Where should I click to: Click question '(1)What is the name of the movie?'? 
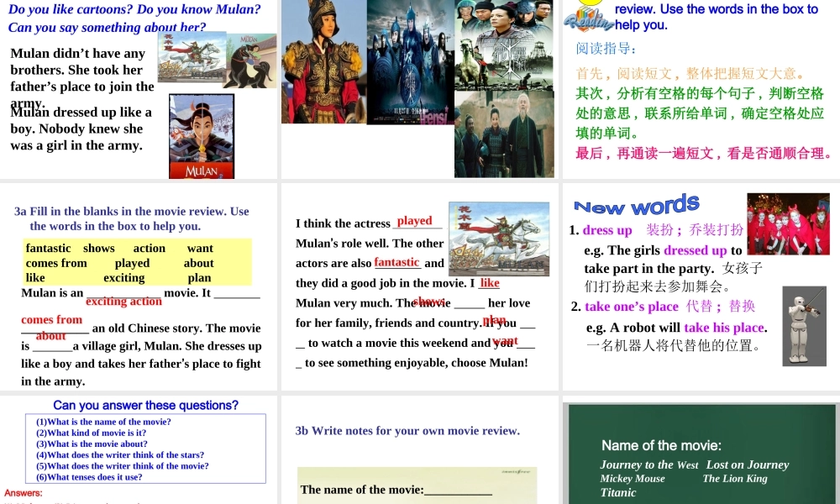(103, 422)
